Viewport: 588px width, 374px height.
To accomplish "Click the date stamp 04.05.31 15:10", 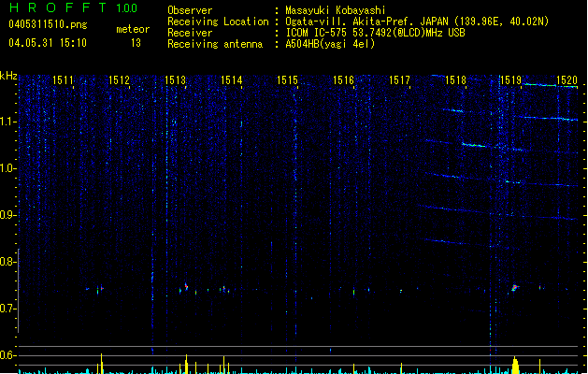I will (x=48, y=43).
